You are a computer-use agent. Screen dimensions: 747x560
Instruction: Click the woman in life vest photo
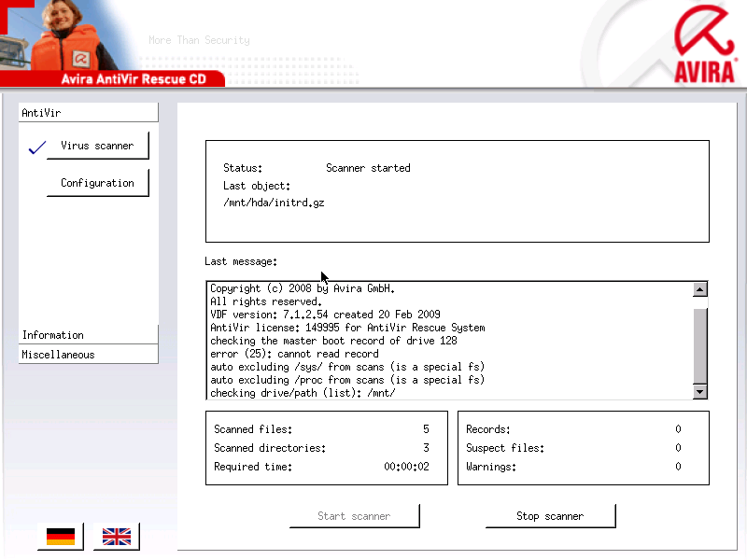(66, 35)
